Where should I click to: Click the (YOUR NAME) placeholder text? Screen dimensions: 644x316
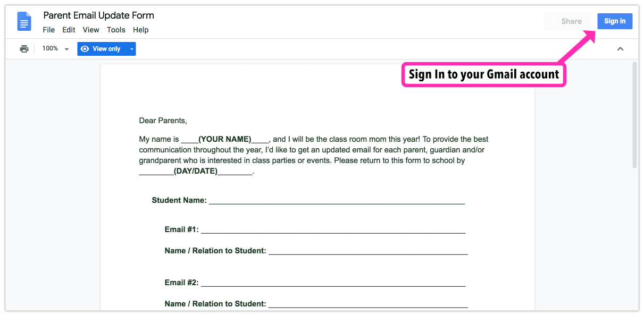pyautogui.click(x=224, y=139)
